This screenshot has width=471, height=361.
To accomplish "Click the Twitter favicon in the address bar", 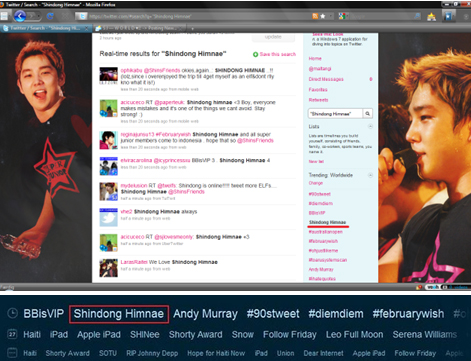I will [81, 16].
